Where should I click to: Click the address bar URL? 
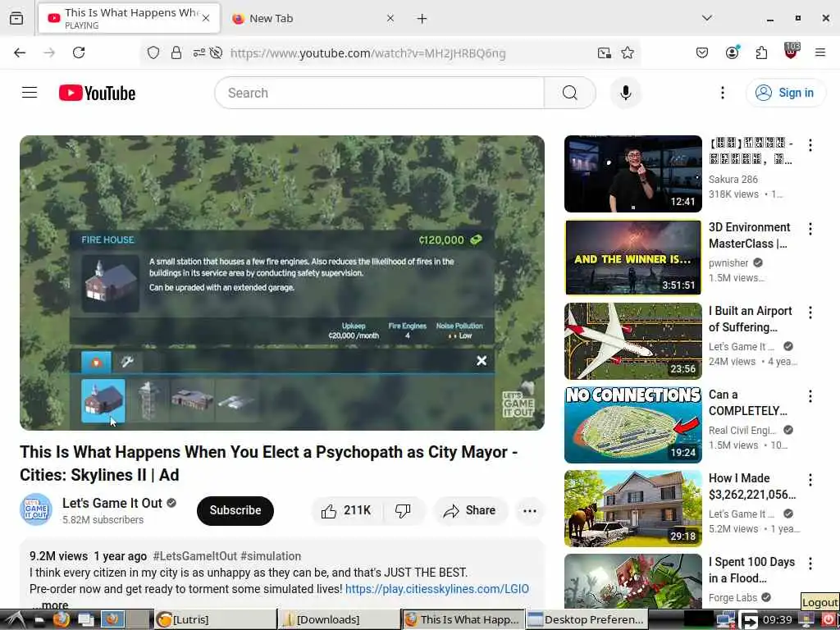(367, 53)
